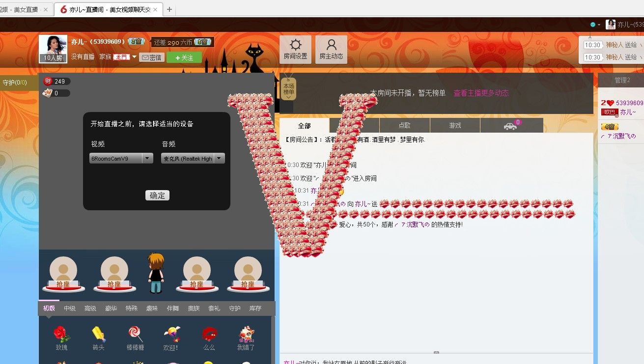
Task: Click the cartoon boy avatar between seats
Action: (x=156, y=273)
